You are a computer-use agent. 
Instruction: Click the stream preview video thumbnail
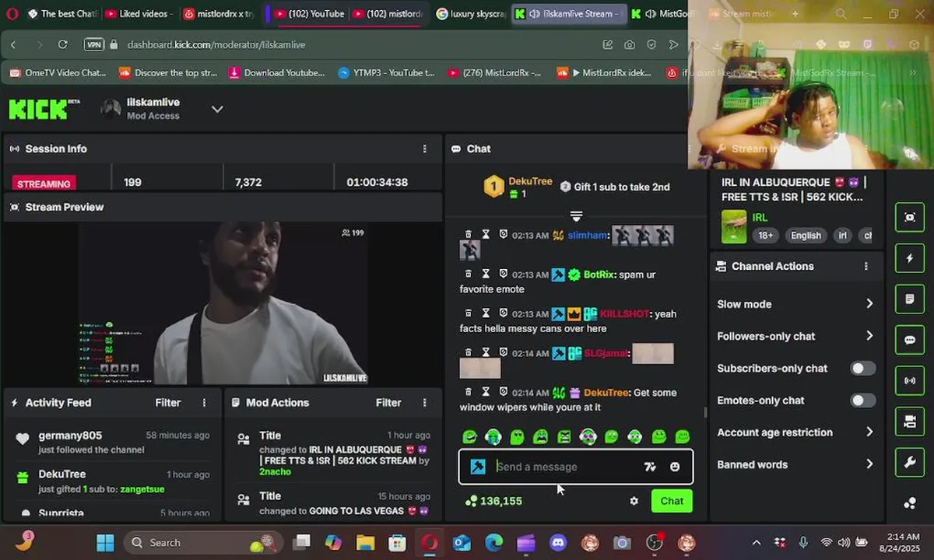[x=223, y=303]
